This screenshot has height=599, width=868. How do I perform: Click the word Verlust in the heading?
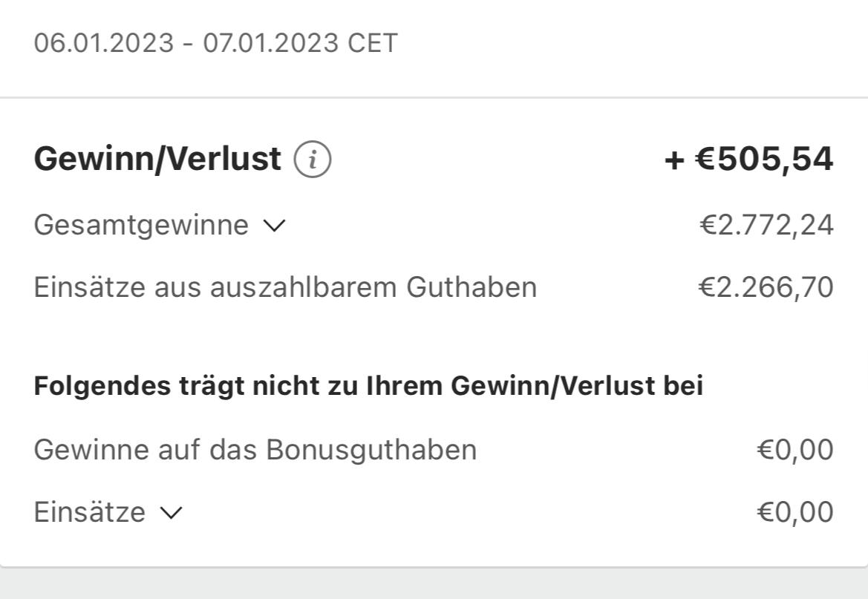tap(223, 159)
